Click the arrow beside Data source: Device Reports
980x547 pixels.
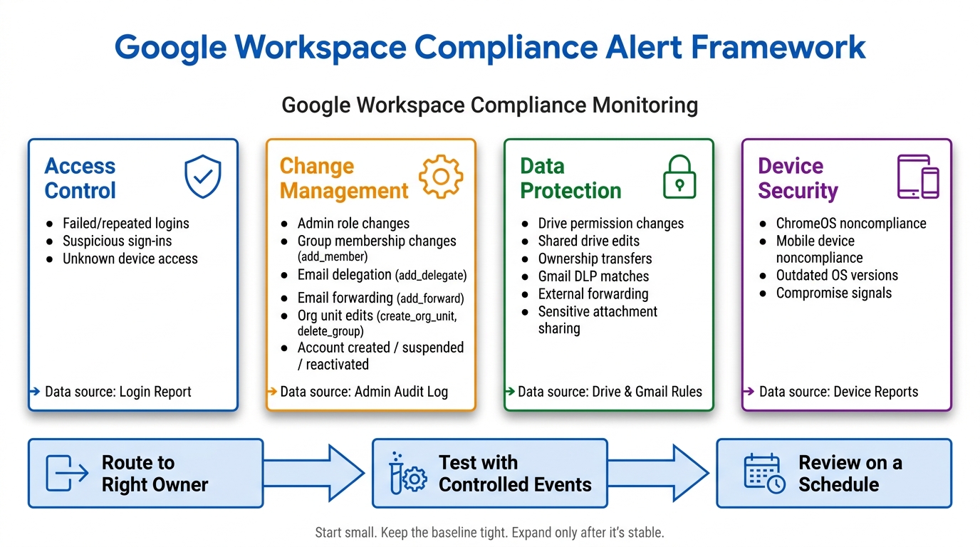pyautogui.click(x=748, y=392)
